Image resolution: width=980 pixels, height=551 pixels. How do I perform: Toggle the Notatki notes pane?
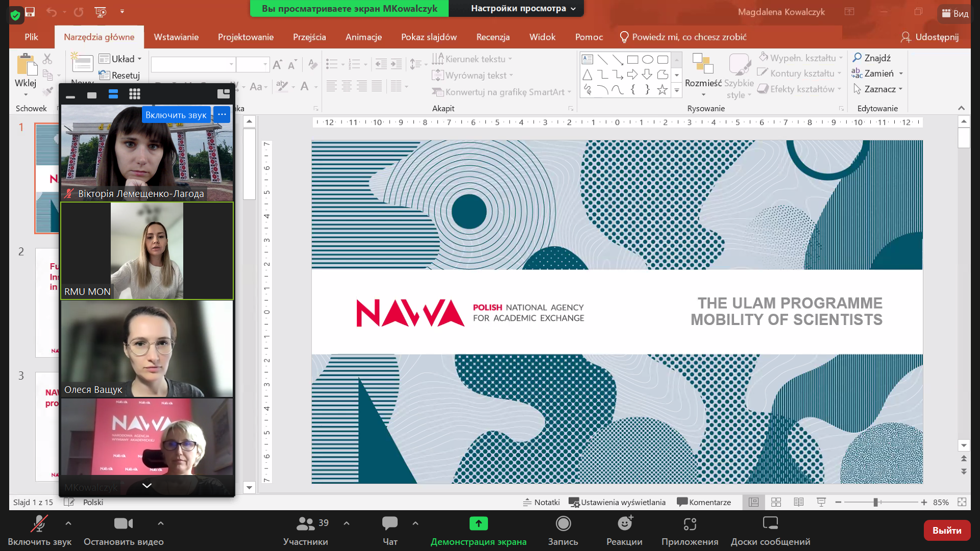pos(542,502)
